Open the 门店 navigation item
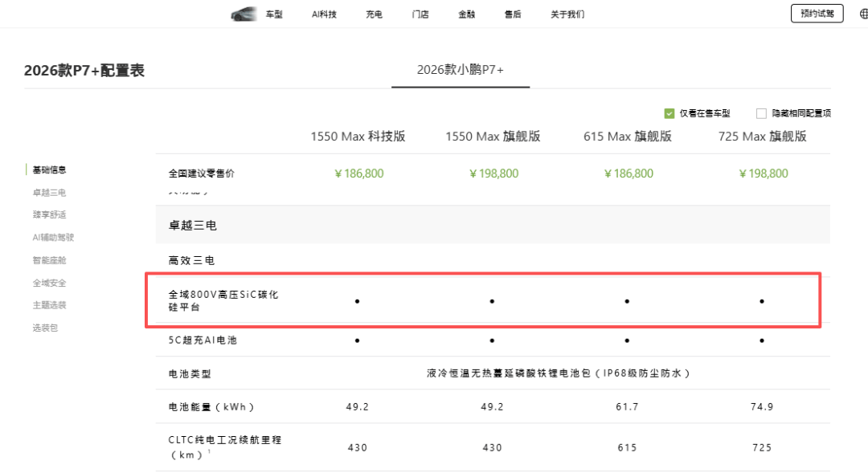 coord(420,14)
